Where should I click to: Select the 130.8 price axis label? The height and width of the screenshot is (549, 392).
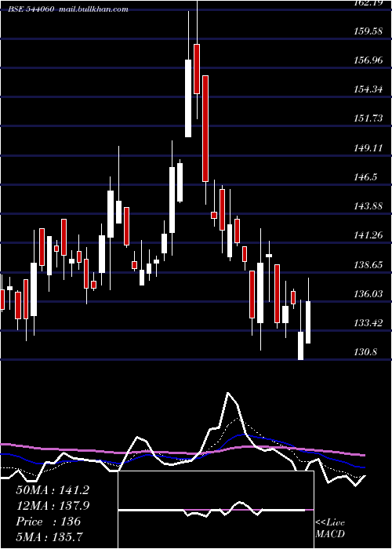point(366,352)
